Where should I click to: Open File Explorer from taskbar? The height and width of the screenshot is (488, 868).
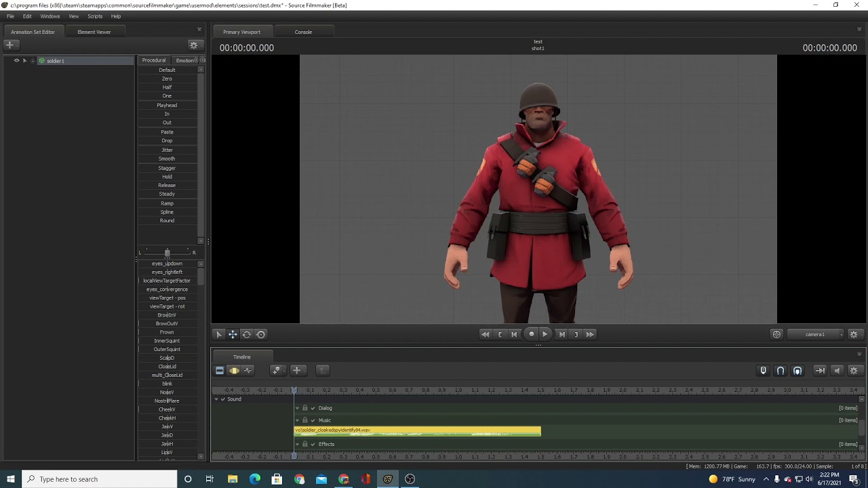(x=233, y=479)
